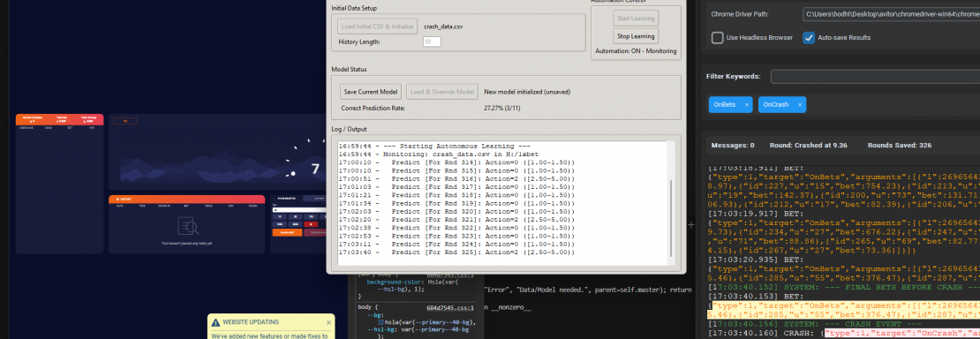Screen dimensions: 980x339
Task: Save the current model
Action: coord(371,92)
